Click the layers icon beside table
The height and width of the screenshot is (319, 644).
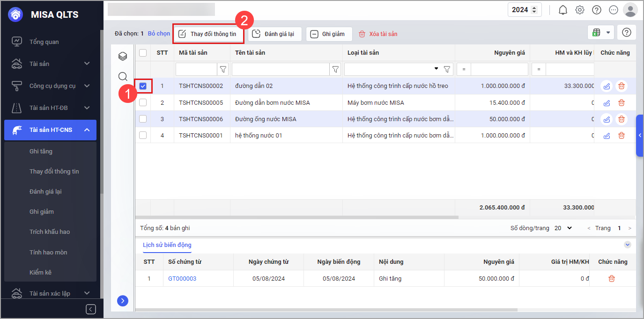tap(123, 57)
